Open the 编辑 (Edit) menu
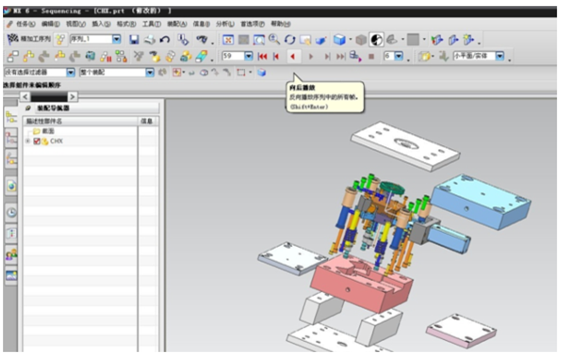This screenshot has height=360, width=564. [x=50, y=24]
